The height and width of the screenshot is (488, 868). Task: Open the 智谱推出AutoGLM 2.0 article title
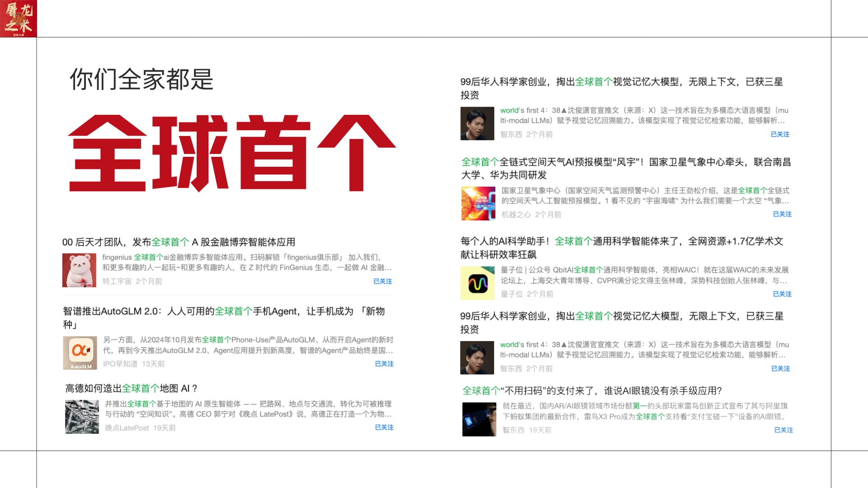pyautogui.click(x=224, y=318)
